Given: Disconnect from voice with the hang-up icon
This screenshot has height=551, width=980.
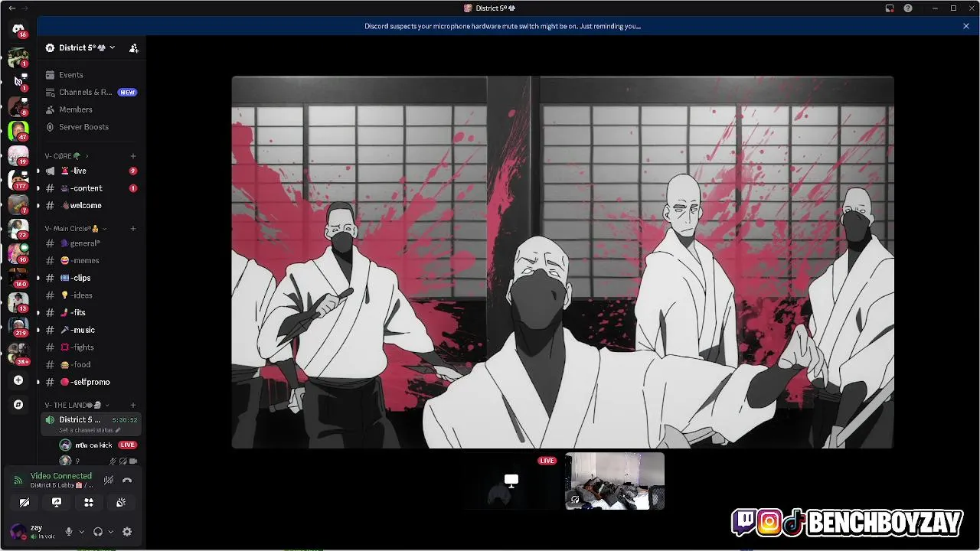Looking at the screenshot, I should point(127,481).
